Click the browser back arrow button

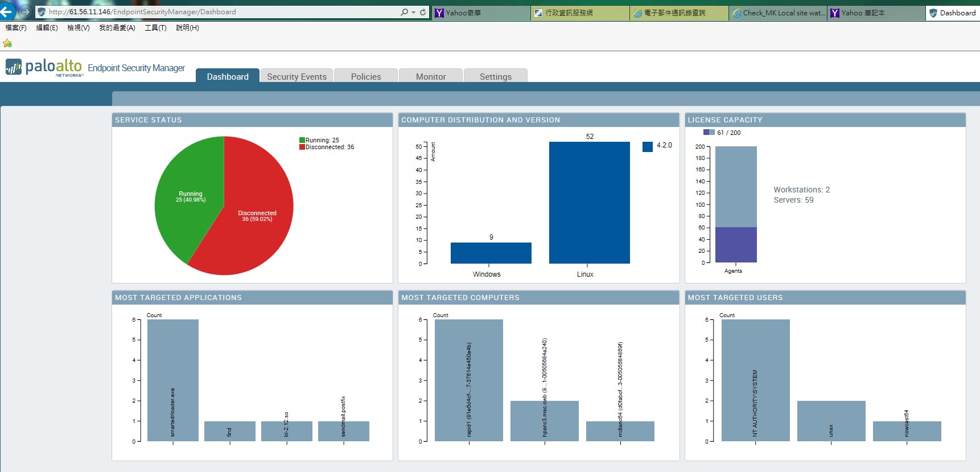click(6, 11)
